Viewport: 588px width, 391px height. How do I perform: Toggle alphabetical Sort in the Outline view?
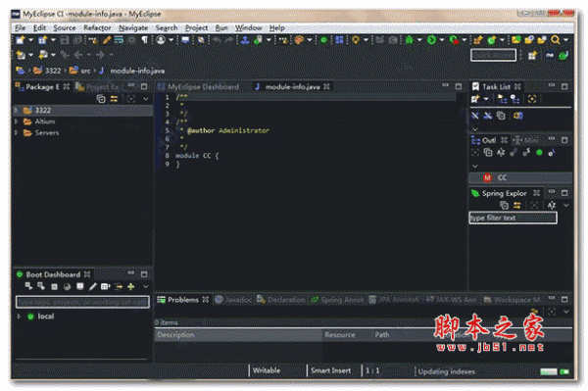[501, 152]
